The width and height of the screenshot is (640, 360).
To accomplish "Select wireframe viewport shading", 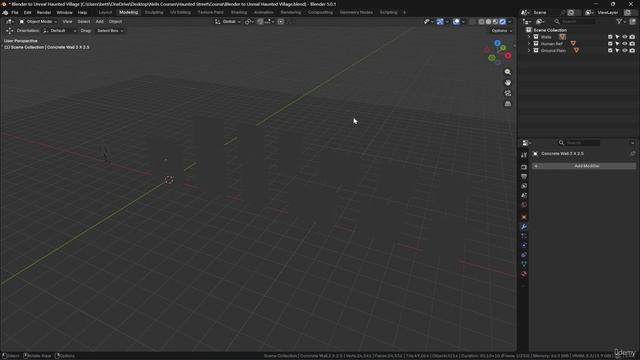I will click(482, 22).
